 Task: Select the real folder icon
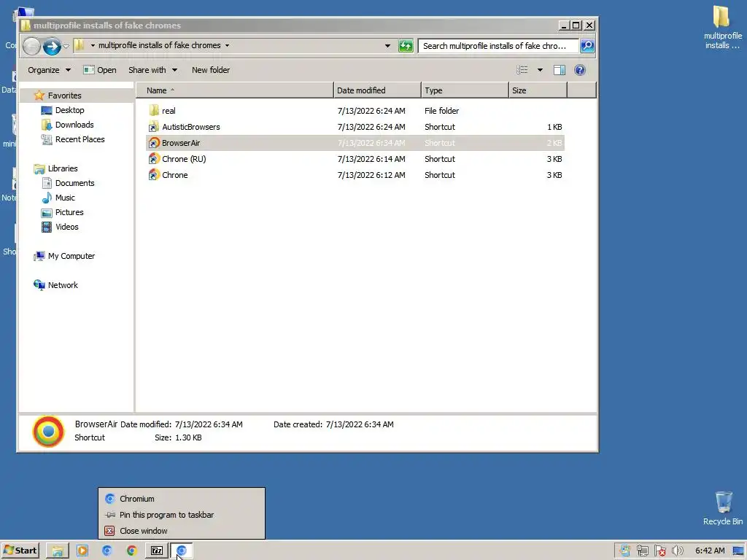pos(153,111)
